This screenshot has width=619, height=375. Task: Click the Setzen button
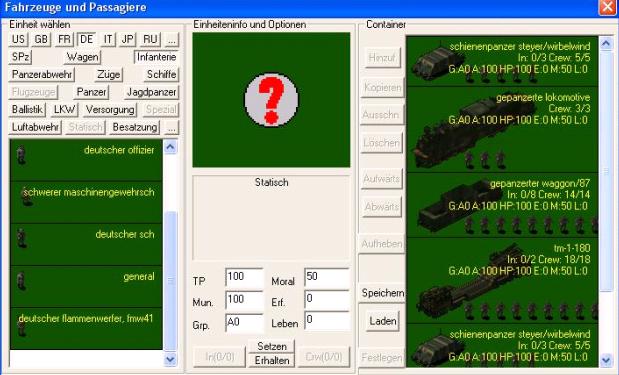coord(272,346)
